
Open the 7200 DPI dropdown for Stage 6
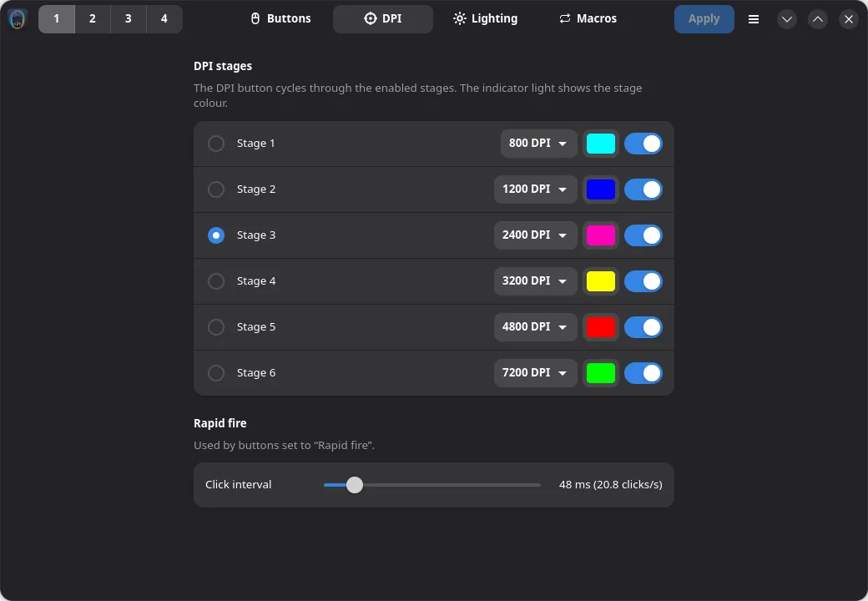click(535, 374)
